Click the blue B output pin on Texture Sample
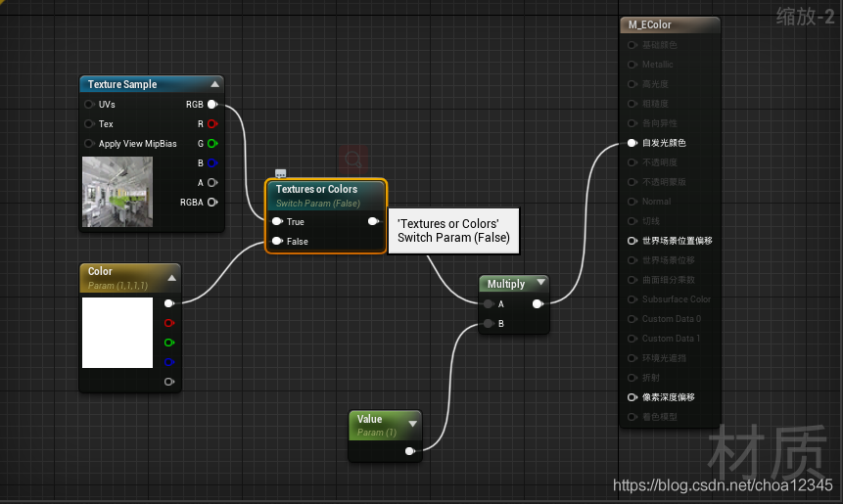Image resolution: width=843 pixels, height=504 pixels. (x=212, y=163)
